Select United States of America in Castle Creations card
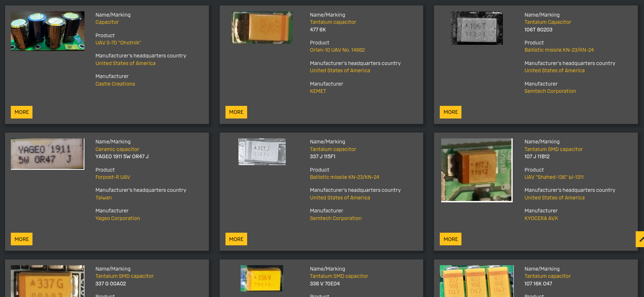The width and height of the screenshot is (644, 297). 125,63
